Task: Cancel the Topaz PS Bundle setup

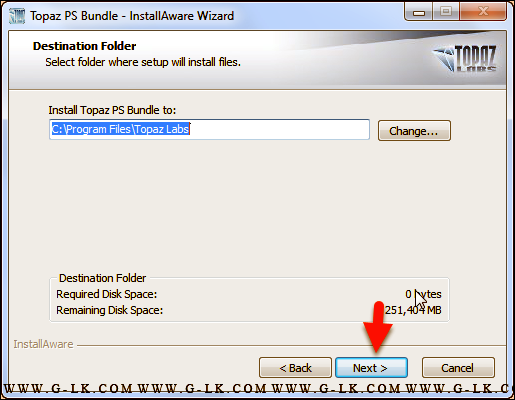Action: (x=458, y=368)
